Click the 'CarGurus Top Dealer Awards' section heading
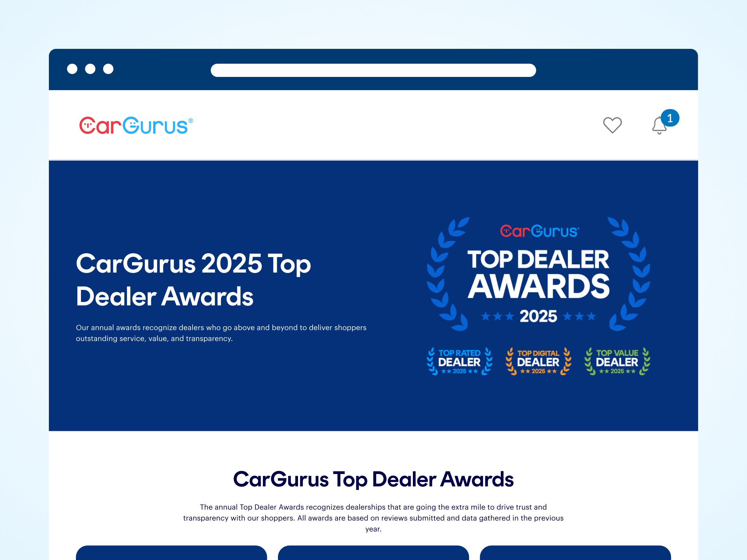 (x=373, y=479)
